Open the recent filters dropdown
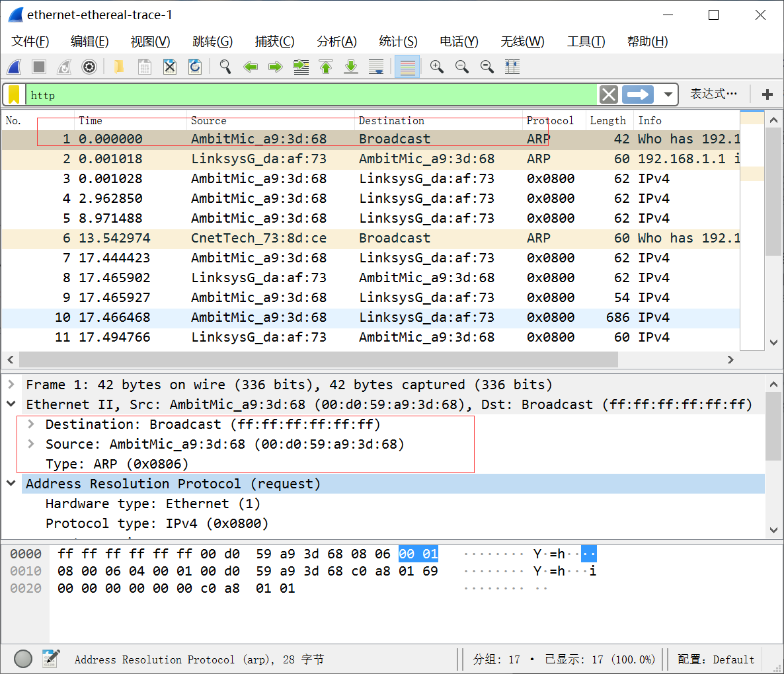Image resolution: width=784 pixels, height=674 pixels. coord(668,94)
